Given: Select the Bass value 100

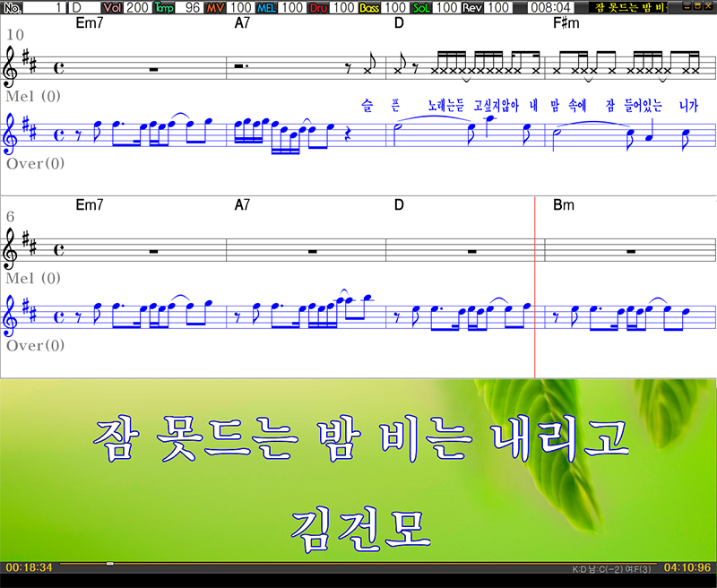Looking at the screenshot, I should click(394, 7).
